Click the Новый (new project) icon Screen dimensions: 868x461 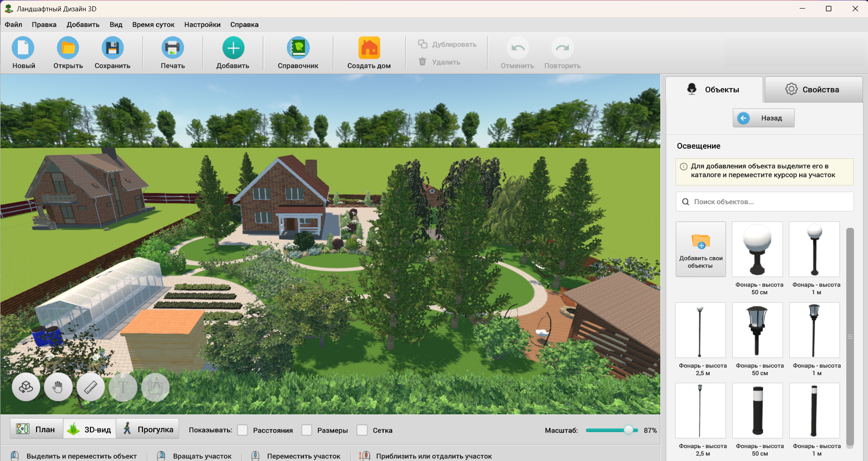[23, 48]
